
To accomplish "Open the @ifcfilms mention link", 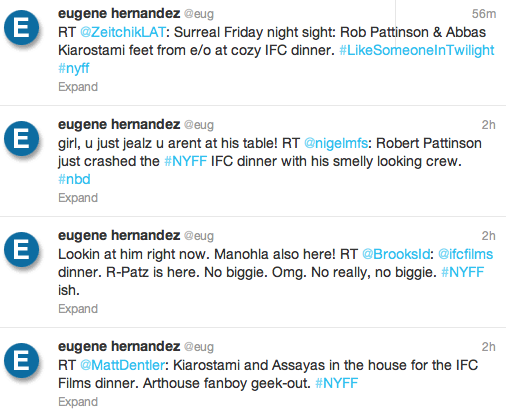I will click(465, 254).
